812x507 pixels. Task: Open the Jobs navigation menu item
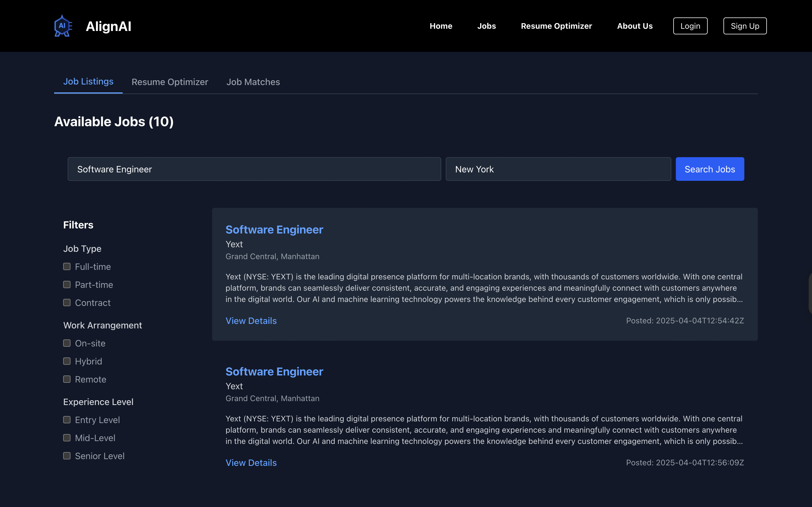click(x=486, y=26)
